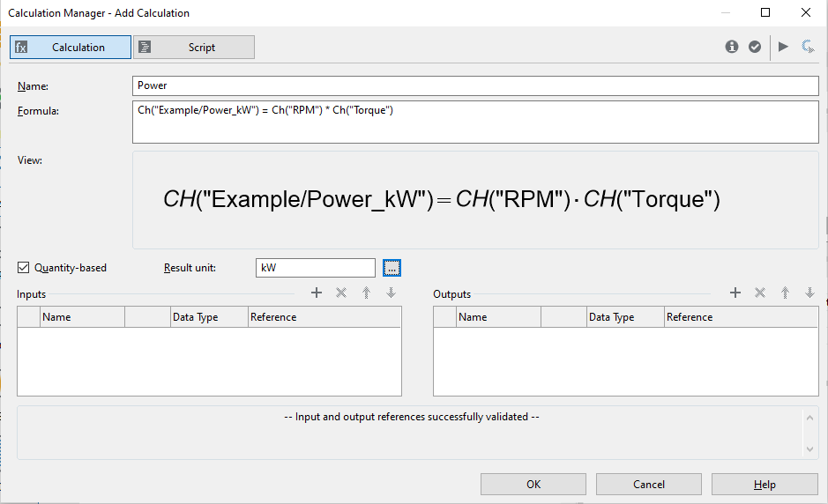This screenshot has height=504, width=828.
Task: Click into the Result unit kW field
Action: pyautogui.click(x=316, y=268)
